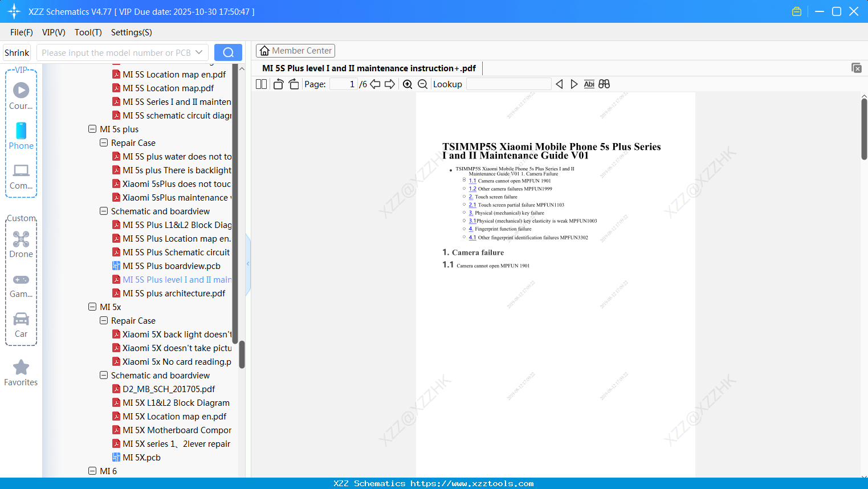Open MI 5S Location map en.pdf
The image size is (868, 489).
[174, 74]
